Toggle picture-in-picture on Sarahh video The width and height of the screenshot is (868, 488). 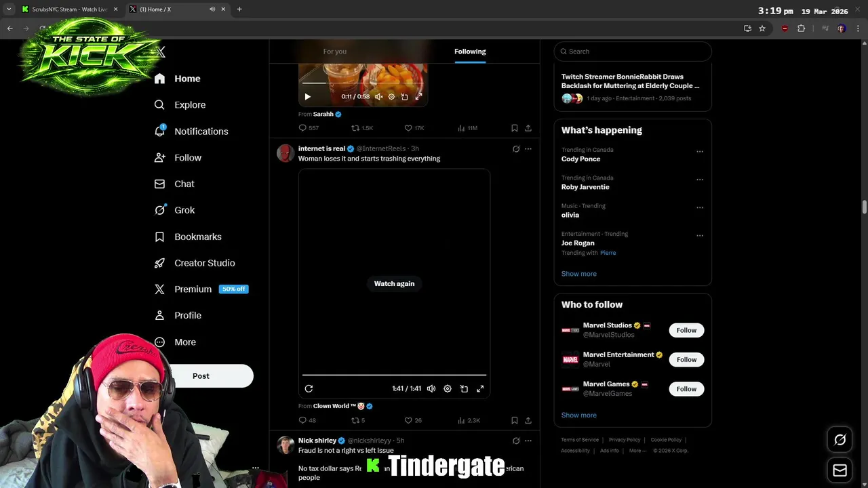point(405,97)
